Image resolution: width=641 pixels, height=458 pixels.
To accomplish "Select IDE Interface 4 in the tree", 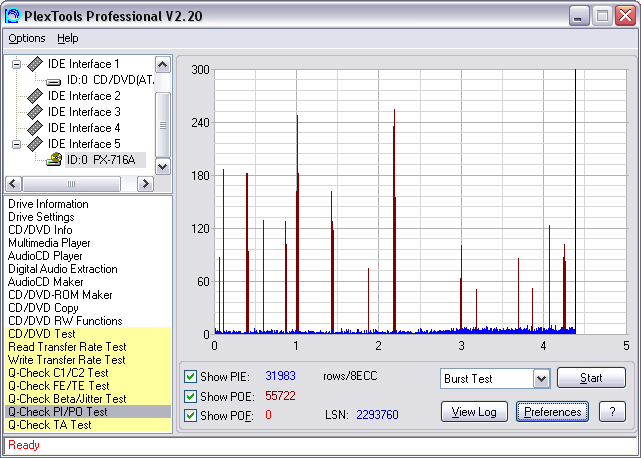I will pos(84,128).
